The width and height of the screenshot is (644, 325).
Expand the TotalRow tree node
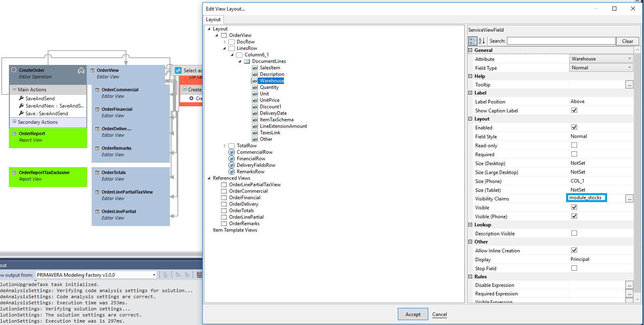[x=225, y=146]
